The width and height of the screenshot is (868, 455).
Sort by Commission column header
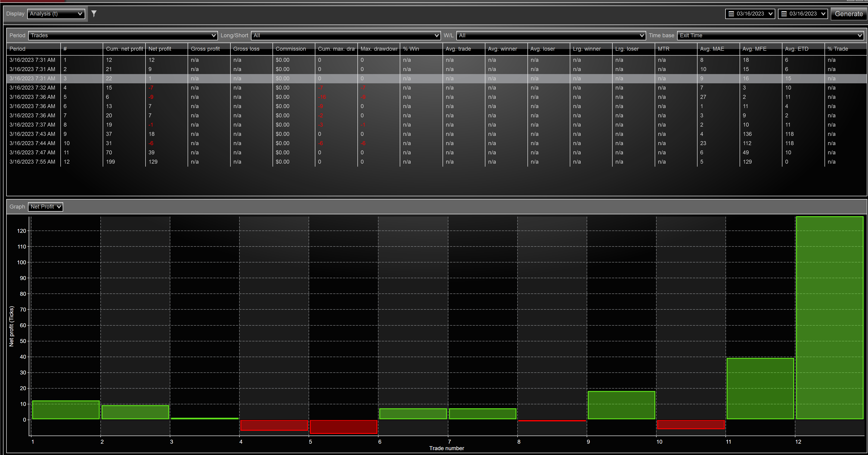pyautogui.click(x=294, y=49)
